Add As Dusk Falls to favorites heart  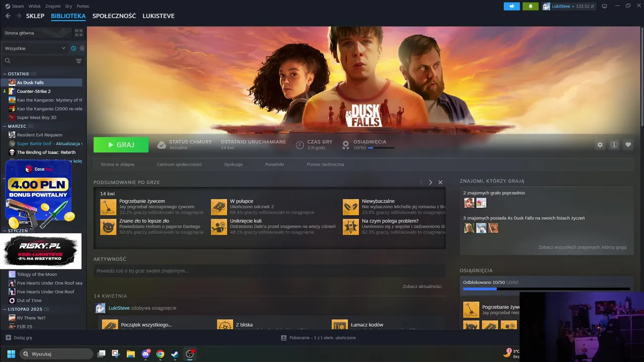pyautogui.click(x=628, y=145)
